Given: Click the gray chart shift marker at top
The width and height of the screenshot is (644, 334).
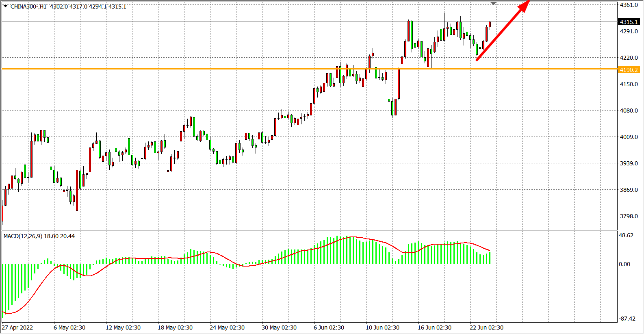Looking at the screenshot, I should coord(493,3).
